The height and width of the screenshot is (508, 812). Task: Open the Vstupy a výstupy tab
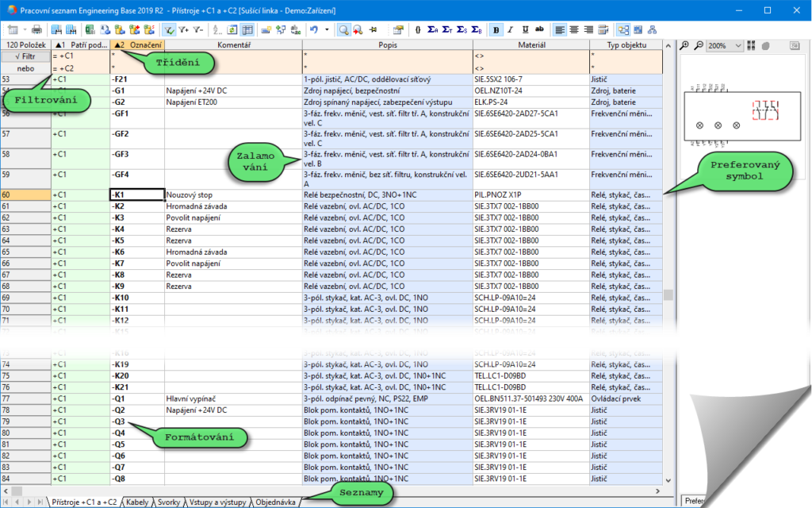[218, 502]
